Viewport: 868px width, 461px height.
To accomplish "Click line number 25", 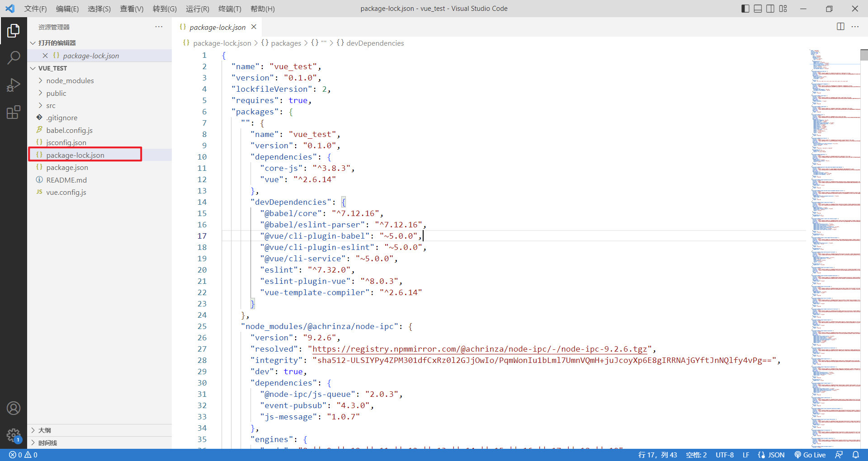I will [x=202, y=326].
